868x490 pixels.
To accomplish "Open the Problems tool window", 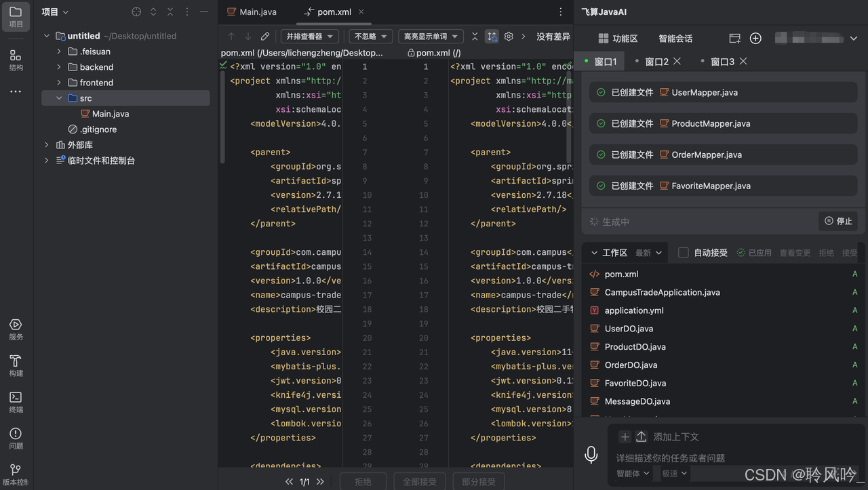I will [x=16, y=438].
